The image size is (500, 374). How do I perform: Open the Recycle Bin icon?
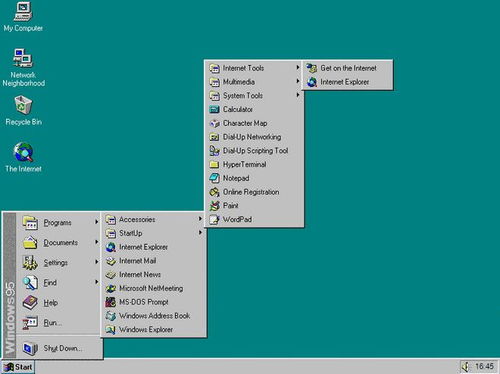(23, 105)
